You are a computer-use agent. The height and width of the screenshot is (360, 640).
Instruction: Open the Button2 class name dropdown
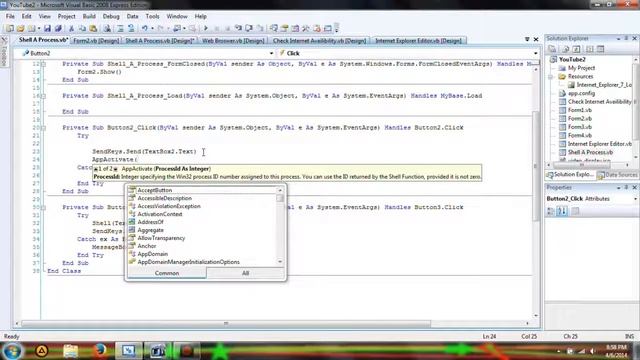tap(271, 53)
